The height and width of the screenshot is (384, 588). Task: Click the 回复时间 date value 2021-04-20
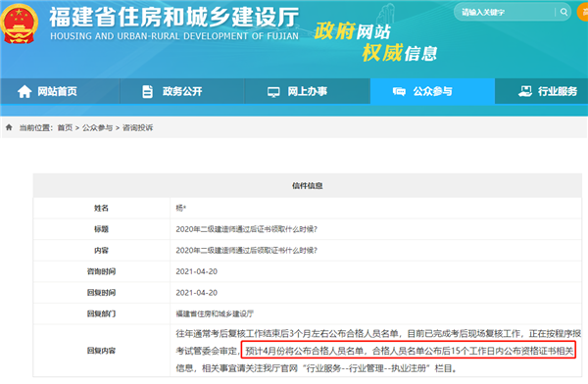click(197, 293)
